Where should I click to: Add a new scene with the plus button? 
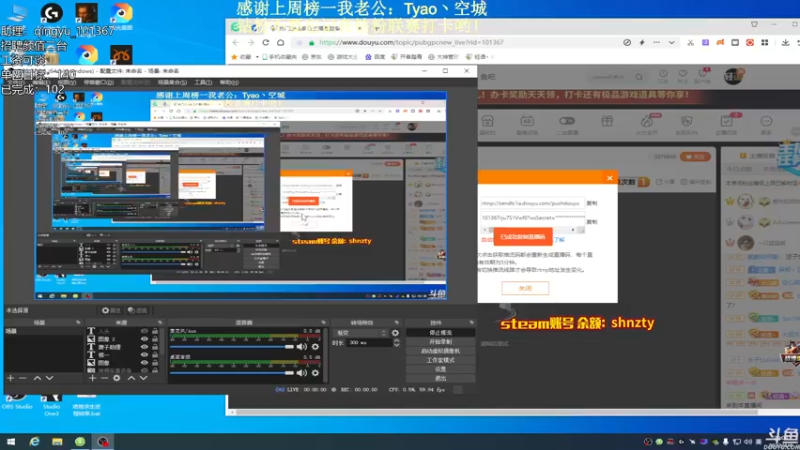pyautogui.click(x=10, y=378)
